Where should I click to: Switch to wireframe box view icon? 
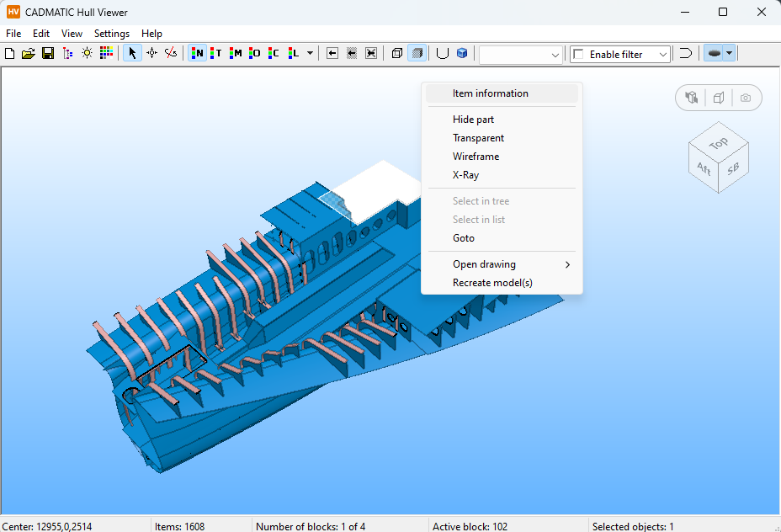(397, 53)
